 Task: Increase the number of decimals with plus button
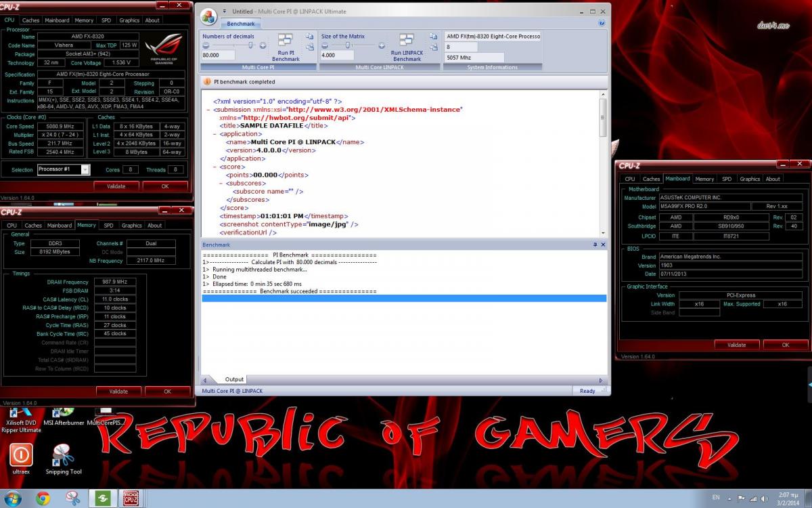263,45
